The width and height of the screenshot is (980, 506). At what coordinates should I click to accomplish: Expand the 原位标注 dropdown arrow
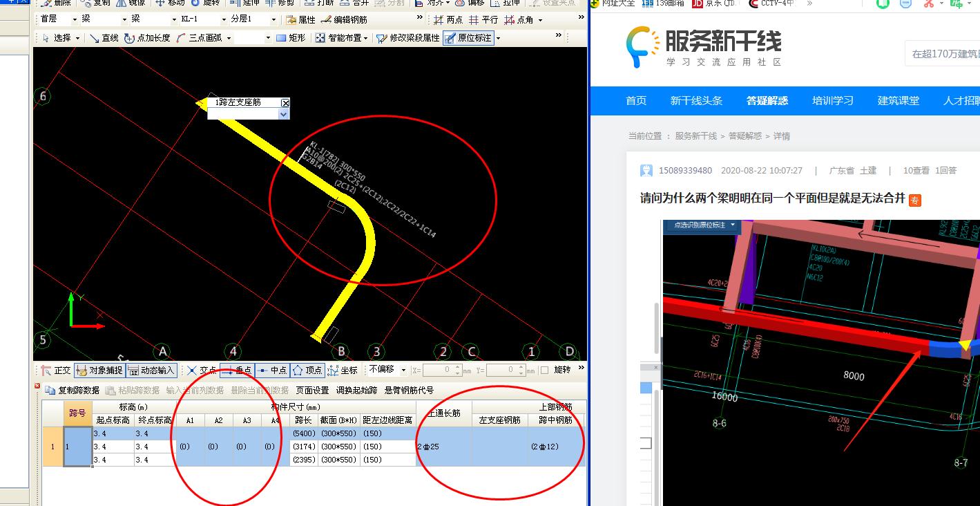[497, 39]
